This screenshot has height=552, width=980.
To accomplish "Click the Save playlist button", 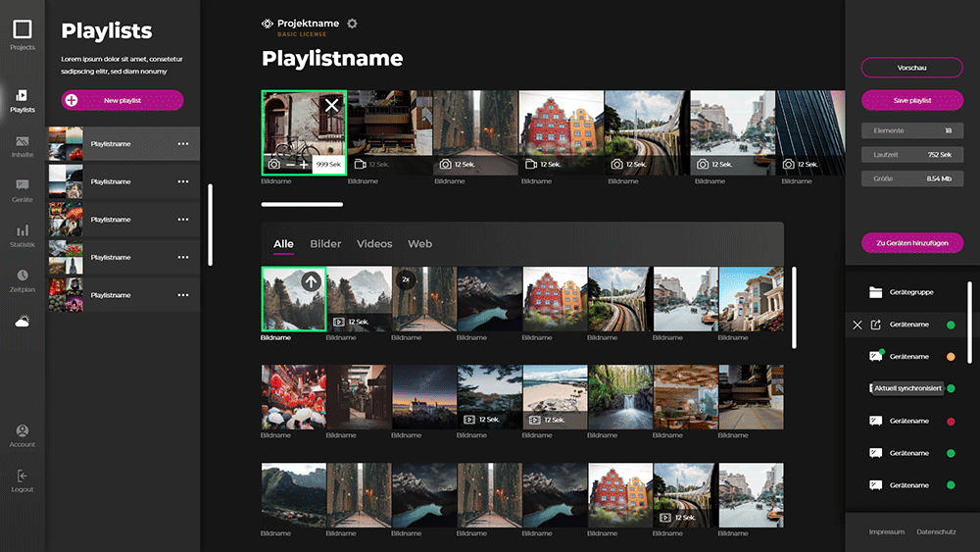I will tap(911, 100).
